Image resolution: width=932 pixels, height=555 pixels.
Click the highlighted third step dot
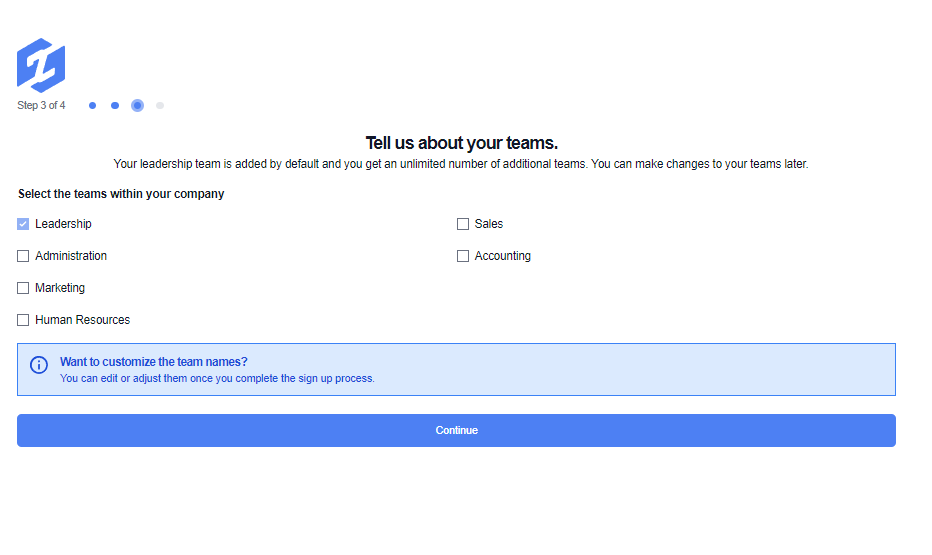[x=137, y=105]
